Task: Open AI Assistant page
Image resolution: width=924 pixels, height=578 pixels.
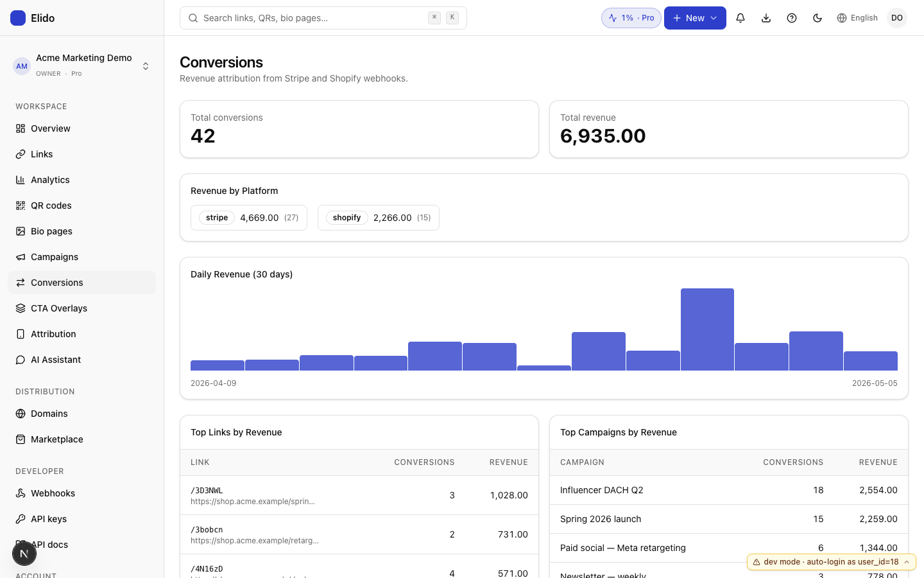Action: pyautogui.click(x=81, y=360)
